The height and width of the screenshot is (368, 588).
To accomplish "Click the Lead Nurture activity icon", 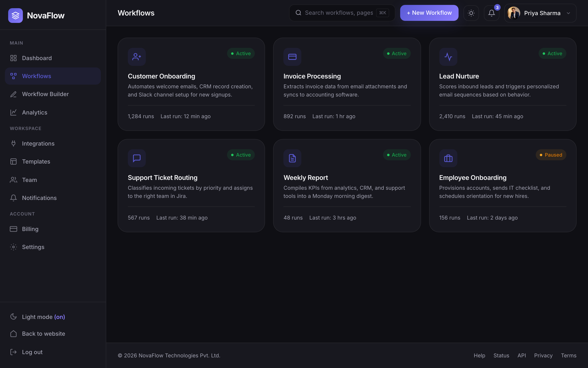I will (x=448, y=57).
